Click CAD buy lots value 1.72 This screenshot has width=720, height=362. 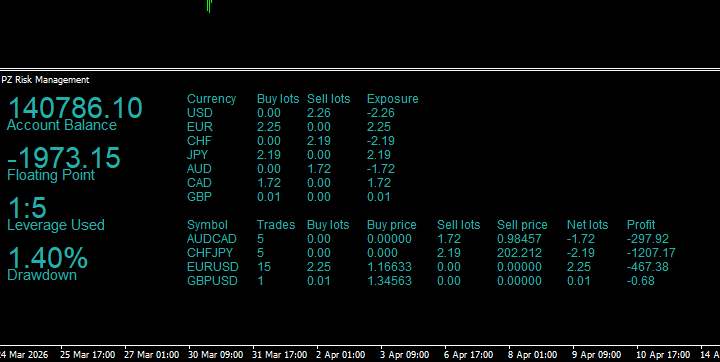[x=269, y=183]
